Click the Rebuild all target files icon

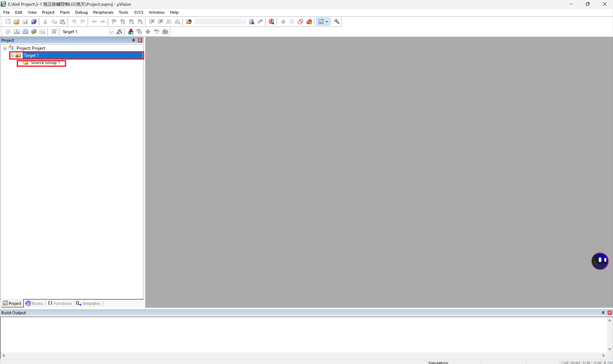[25, 32]
